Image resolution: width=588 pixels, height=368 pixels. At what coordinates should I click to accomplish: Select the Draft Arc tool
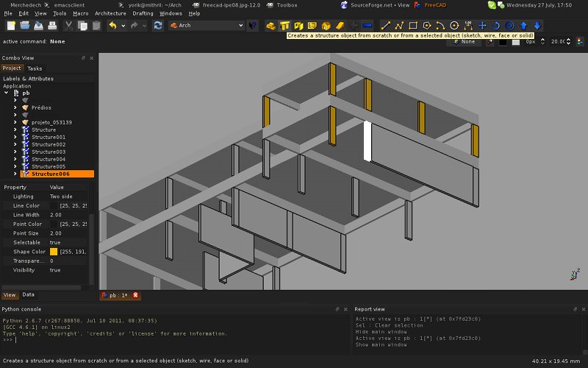pyautogui.click(x=440, y=26)
